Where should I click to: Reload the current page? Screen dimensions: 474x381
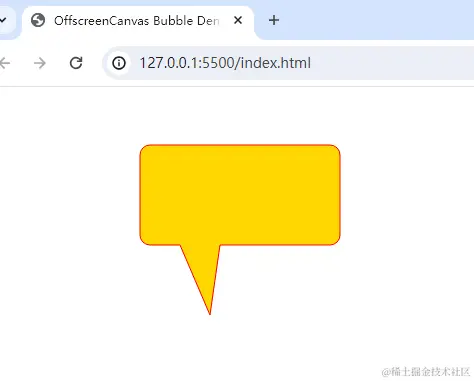coord(76,63)
